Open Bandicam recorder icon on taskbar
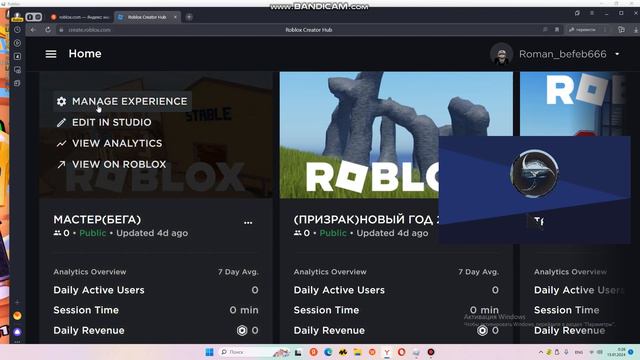 [x=431, y=352]
